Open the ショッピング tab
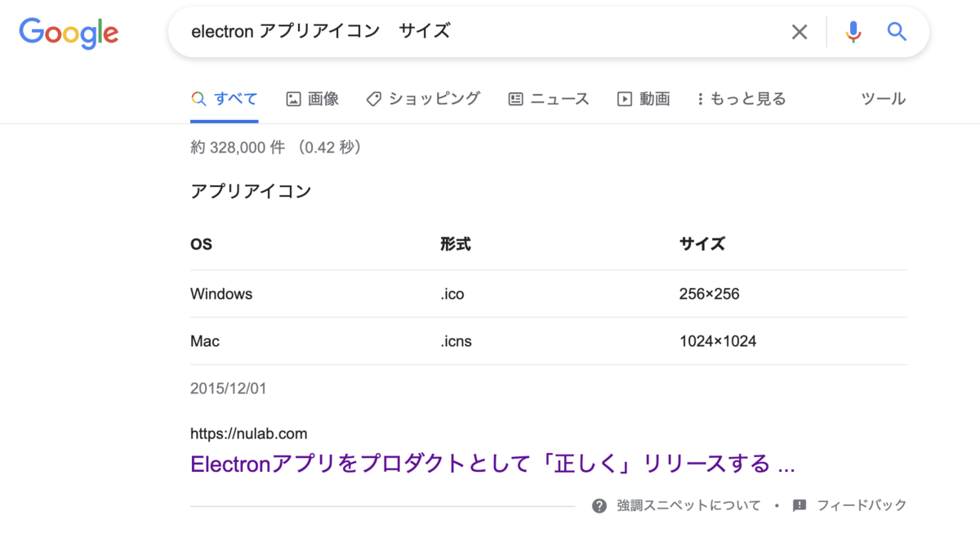This screenshot has width=980, height=551. click(x=423, y=99)
